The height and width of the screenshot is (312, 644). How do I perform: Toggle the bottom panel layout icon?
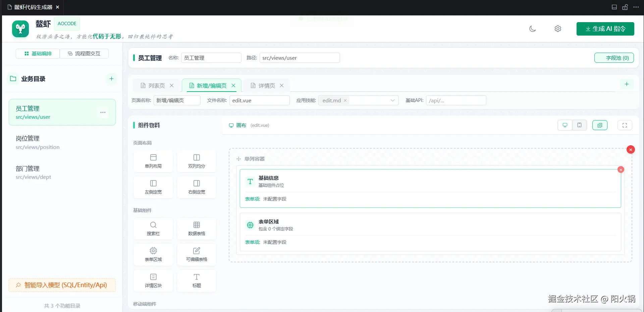pos(614,7)
